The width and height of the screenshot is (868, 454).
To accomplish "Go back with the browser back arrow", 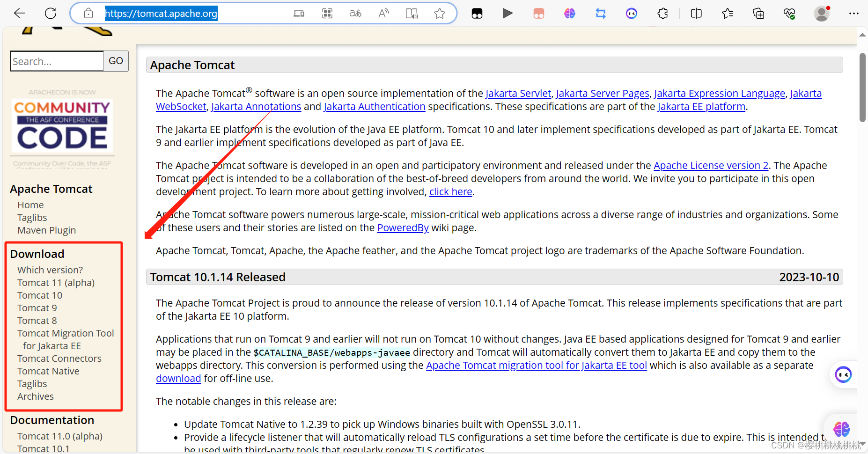I will click(20, 13).
